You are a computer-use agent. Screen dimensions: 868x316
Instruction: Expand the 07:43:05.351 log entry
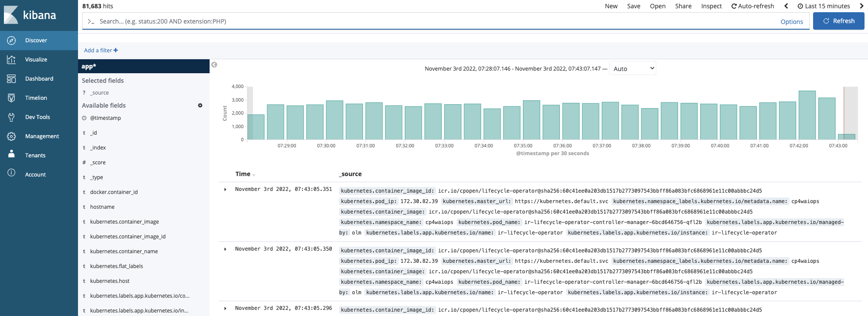coord(225,190)
